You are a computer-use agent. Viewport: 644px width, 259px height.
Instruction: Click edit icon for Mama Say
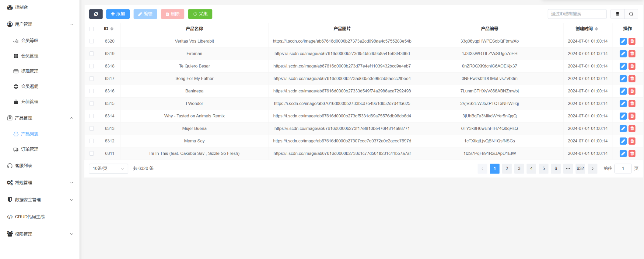tap(623, 141)
